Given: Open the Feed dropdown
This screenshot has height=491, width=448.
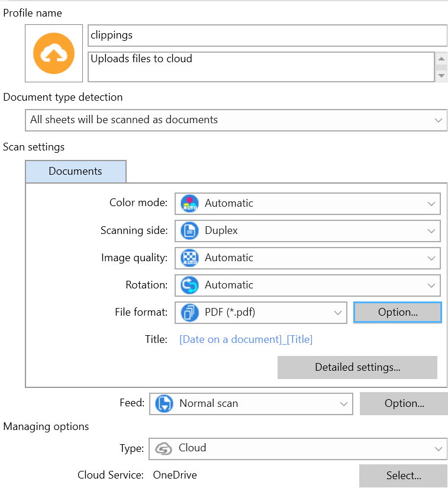Looking at the screenshot, I should click(251, 403).
